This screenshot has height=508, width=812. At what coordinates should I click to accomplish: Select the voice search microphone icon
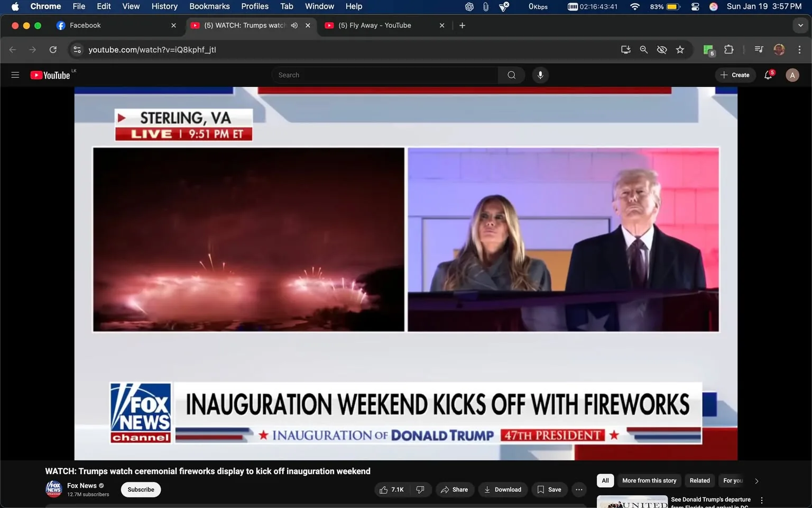[x=540, y=75]
